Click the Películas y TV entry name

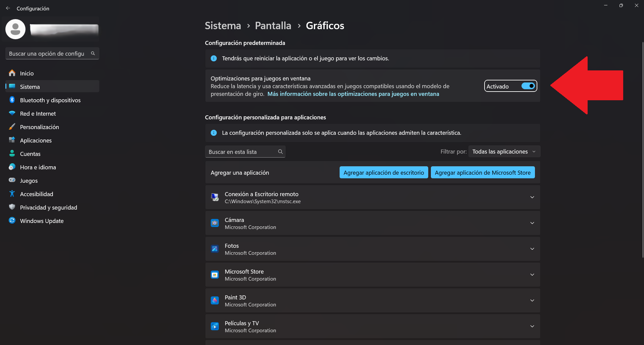point(242,323)
